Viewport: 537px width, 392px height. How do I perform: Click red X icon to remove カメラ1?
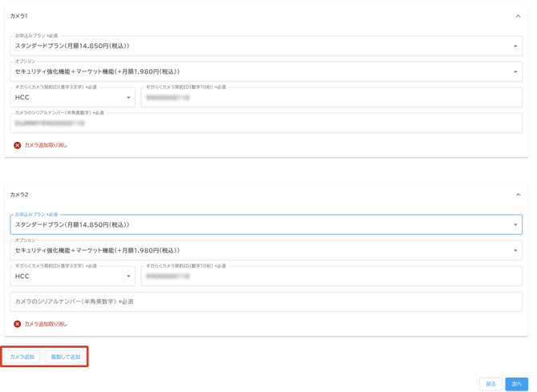18,146
